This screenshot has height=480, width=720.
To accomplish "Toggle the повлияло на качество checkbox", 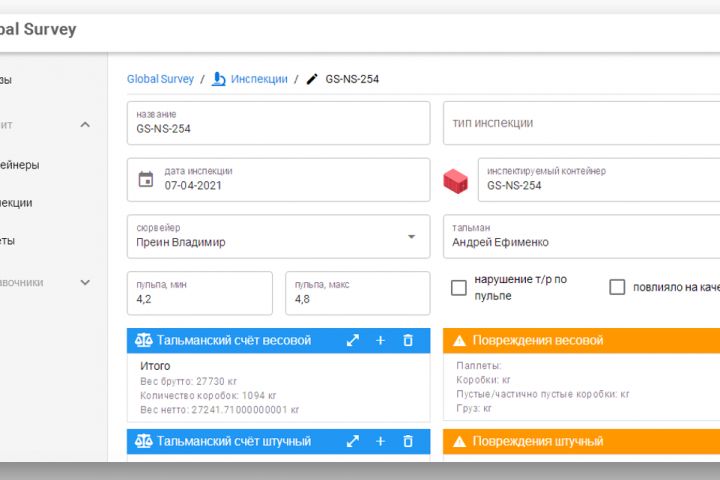I will point(617,287).
